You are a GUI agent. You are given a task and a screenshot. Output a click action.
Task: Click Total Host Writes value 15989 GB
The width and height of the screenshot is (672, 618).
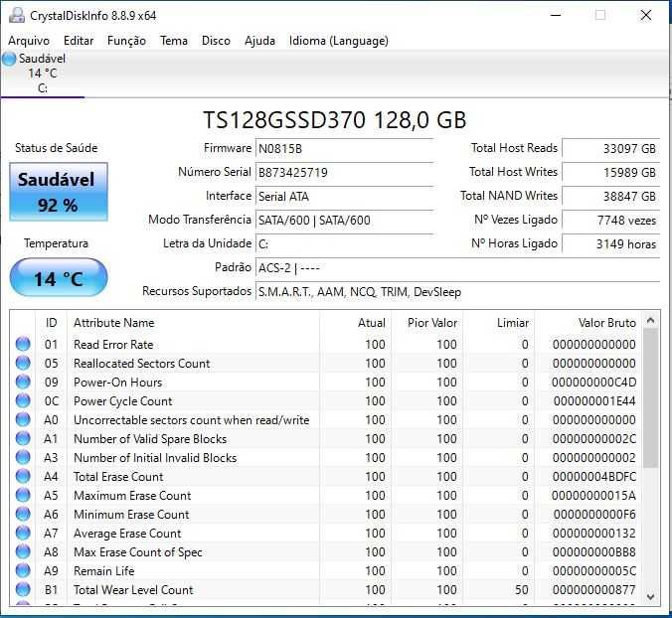(x=610, y=173)
